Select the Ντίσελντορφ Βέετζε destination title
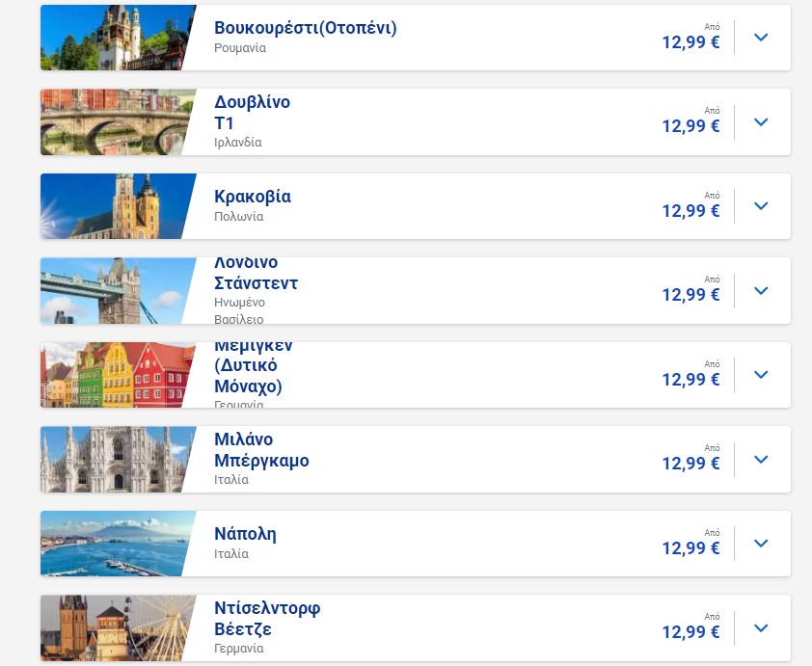The width and height of the screenshot is (812, 666). click(267, 619)
